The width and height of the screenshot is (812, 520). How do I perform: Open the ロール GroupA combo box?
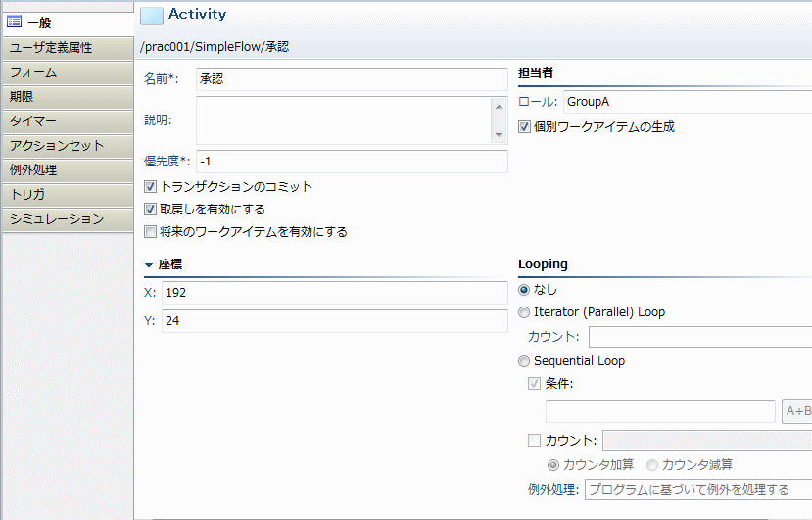[x=686, y=101]
